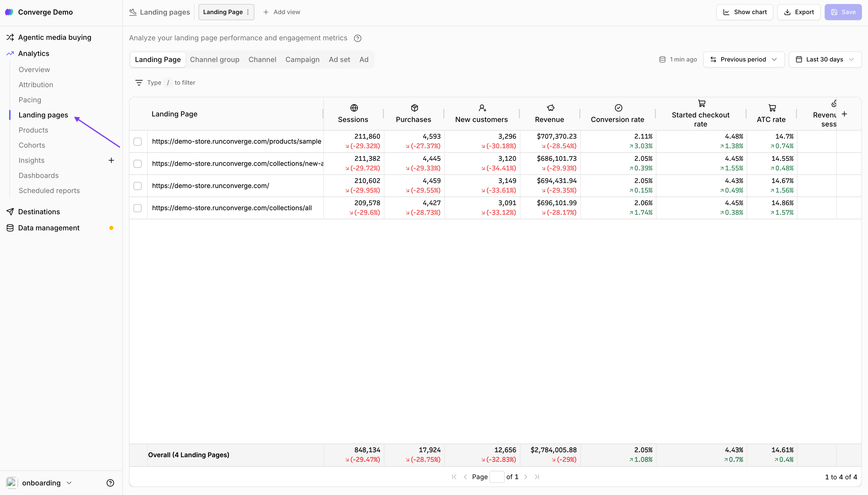This screenshot has width=868, height=495.
Task: Switch to Campaign tab
Action: (x=302, y=59)
